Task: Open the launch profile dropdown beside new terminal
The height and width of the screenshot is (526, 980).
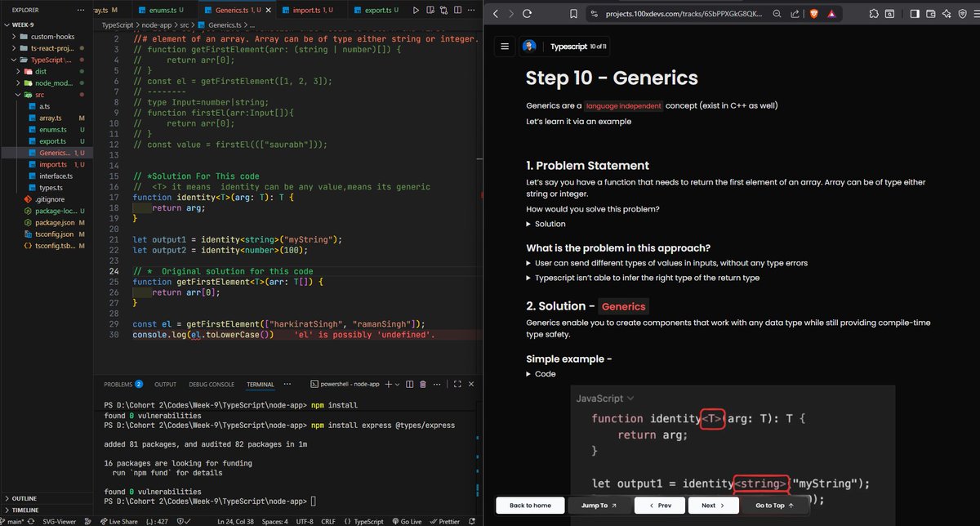Action: point(397,384)
